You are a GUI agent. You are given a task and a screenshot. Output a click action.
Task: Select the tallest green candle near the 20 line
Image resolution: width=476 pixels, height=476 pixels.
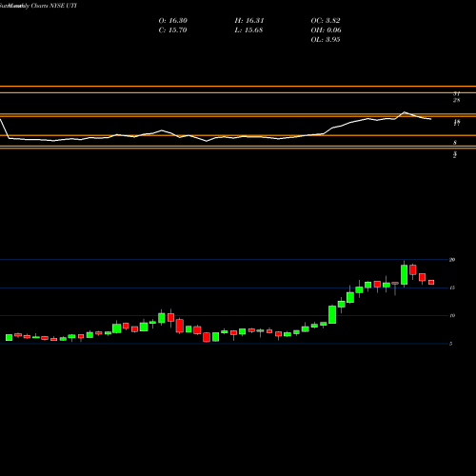tap(404, 274)
